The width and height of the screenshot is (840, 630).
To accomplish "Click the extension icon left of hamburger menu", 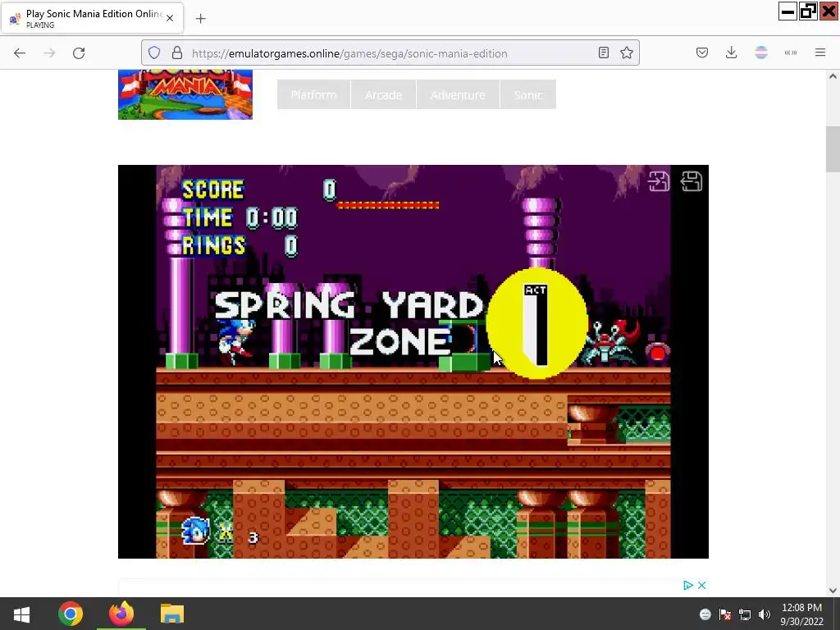I will tap(791, 52).
